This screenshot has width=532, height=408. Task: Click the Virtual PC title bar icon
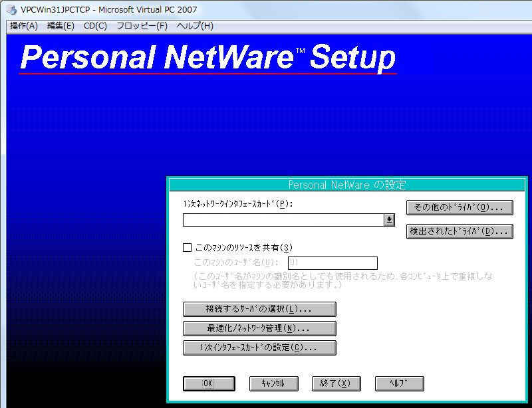[x=11, y=9]
